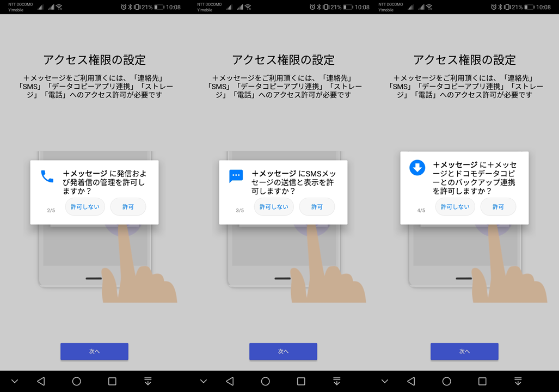The height and width of the screenshot is (392, 559).
Task: Click the blue download arrow circle icon
Action: click(417, 168)
